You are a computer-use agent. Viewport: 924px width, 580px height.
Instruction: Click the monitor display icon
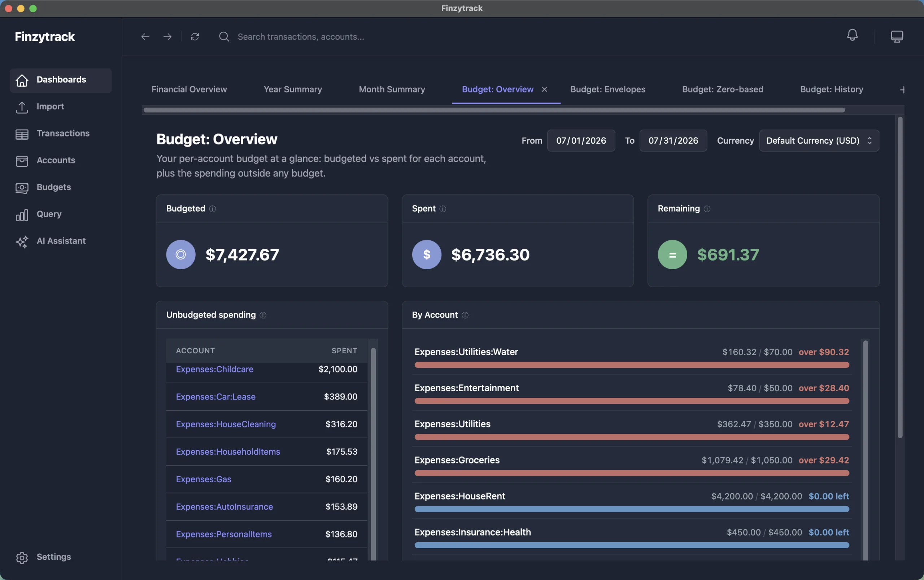(x=896, y=36)
